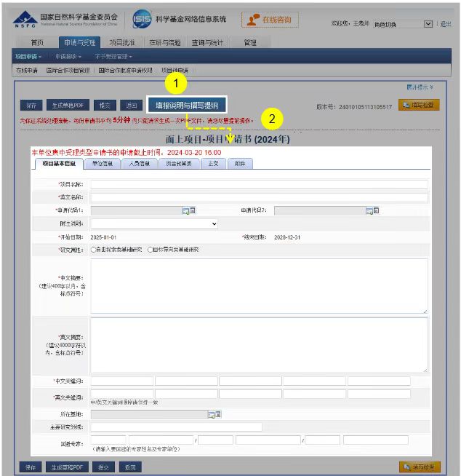The width and height of the screenshot is (461, 476).
Task: Click into the 中文摘要 text area
Action: click(259, 286)
